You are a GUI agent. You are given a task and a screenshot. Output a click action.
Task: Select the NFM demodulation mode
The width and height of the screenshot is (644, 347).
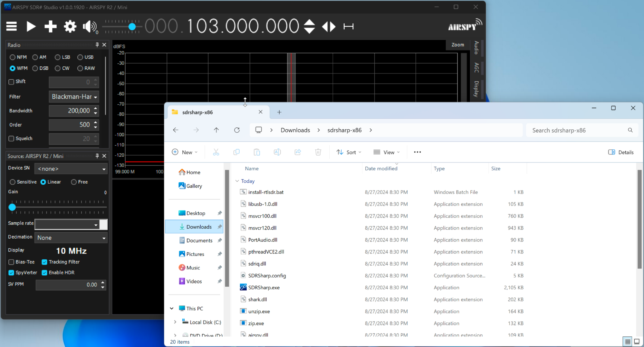(13, 57)
